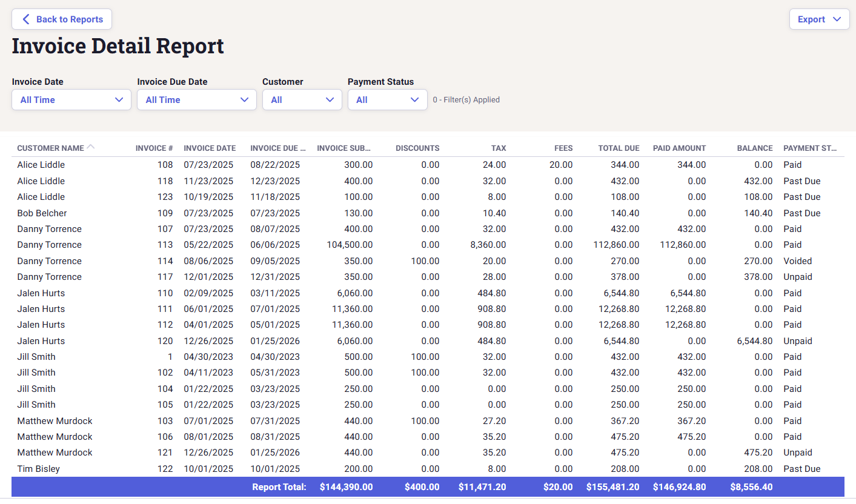Click the sort arrow beside Customer Name
The width and height of the screenshot is (856, 504).
pos(91,147)
